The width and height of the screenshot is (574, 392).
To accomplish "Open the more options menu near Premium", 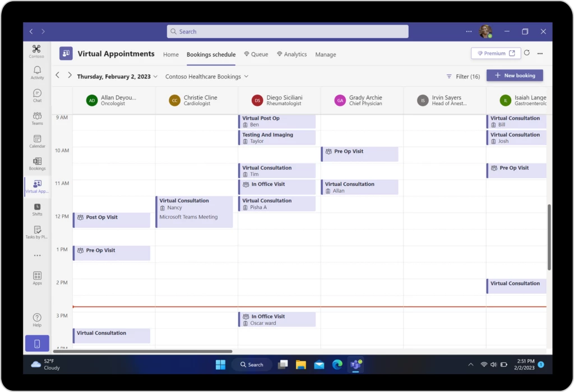I will pos(539,53).
